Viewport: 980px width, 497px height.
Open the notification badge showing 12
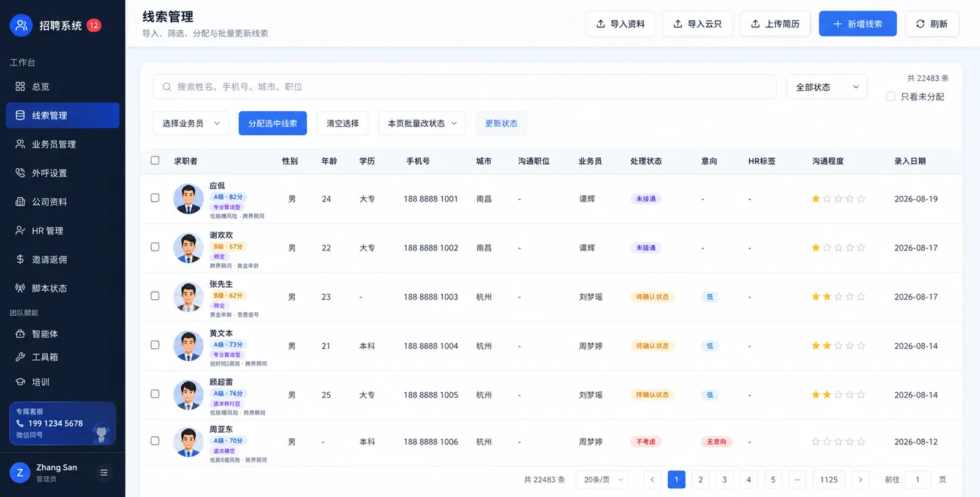[x=94, y=25]
